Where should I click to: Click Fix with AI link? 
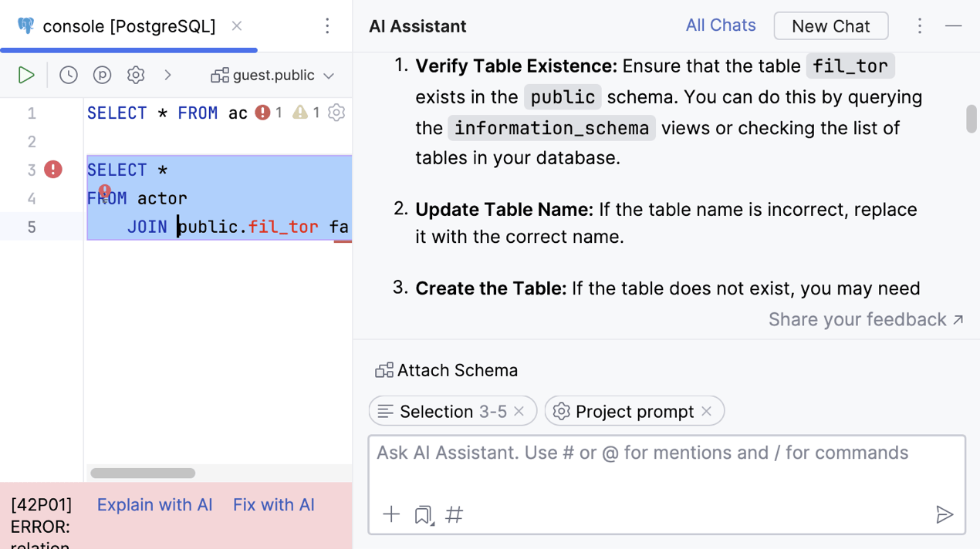[x=274, y=505]
